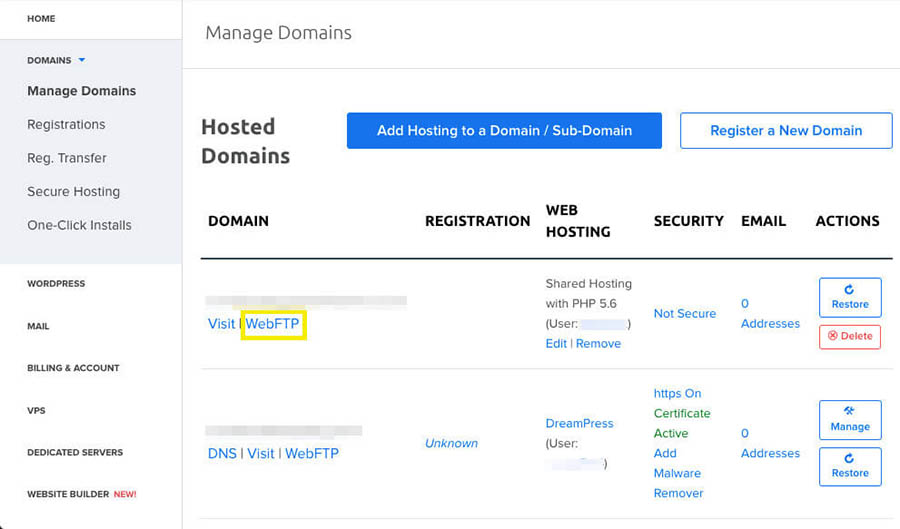Open the highlighted WebFTP link

pyautogui.click(x=273, y=324)
